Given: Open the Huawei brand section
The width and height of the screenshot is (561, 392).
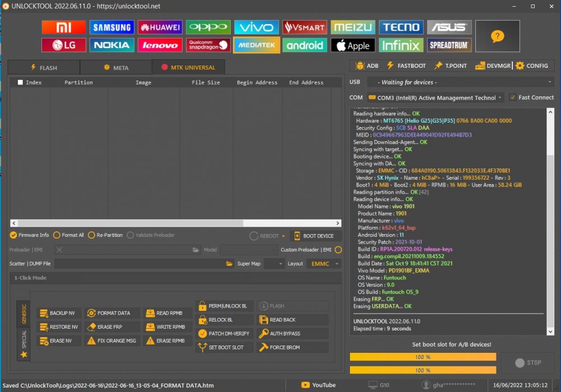Looking at the screenshot, I should 160,27.
